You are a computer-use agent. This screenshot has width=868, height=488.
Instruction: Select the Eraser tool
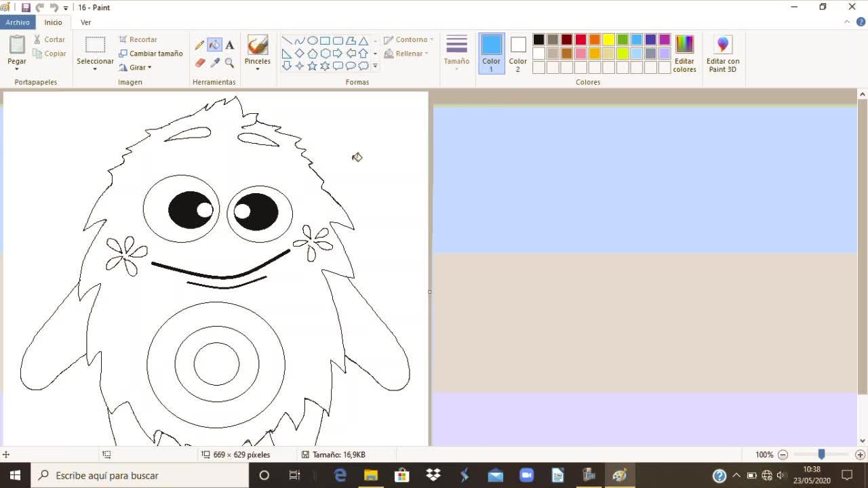coord(199,62)
